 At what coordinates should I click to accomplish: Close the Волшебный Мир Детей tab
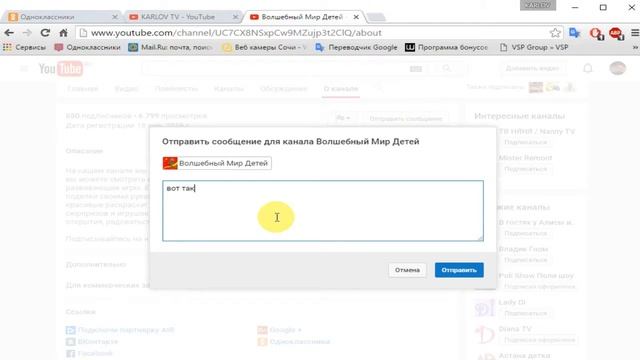point(356,17)
